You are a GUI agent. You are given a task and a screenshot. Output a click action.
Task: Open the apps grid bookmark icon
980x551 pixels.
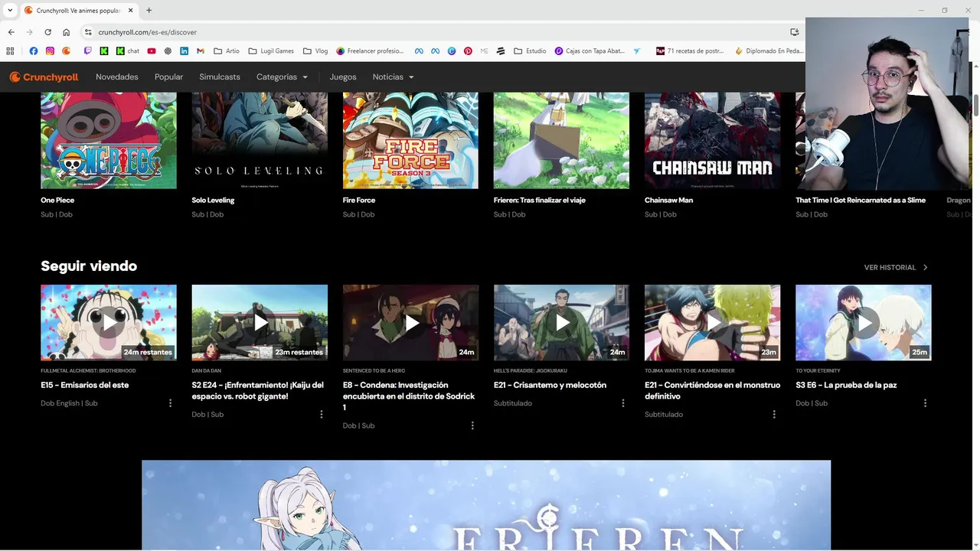10,51
